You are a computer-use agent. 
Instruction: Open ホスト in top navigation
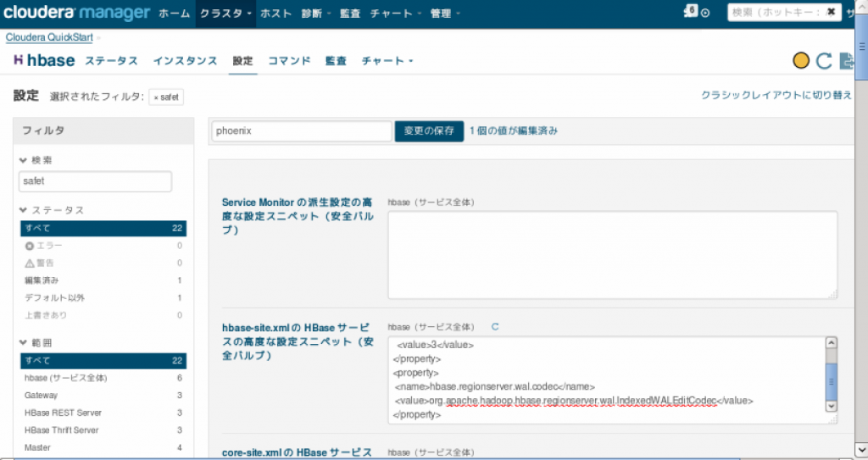(275, 14)
